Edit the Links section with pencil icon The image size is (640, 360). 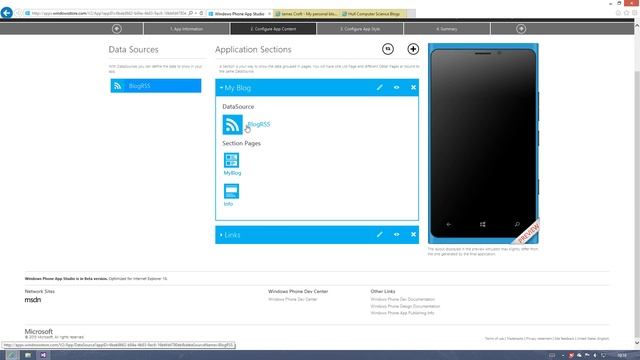pyautogui.click(x=380, y=235)
